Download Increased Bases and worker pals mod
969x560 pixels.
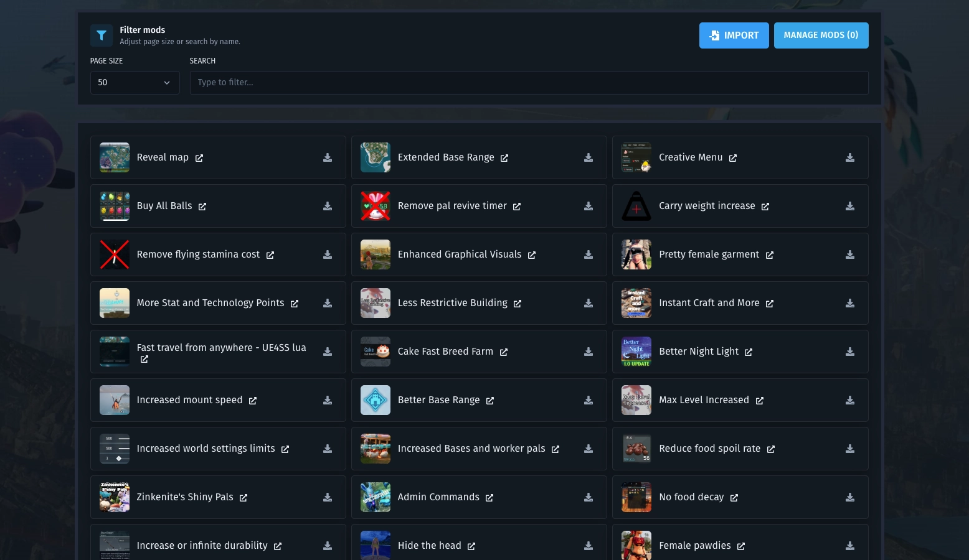click(x=588, y=449)
